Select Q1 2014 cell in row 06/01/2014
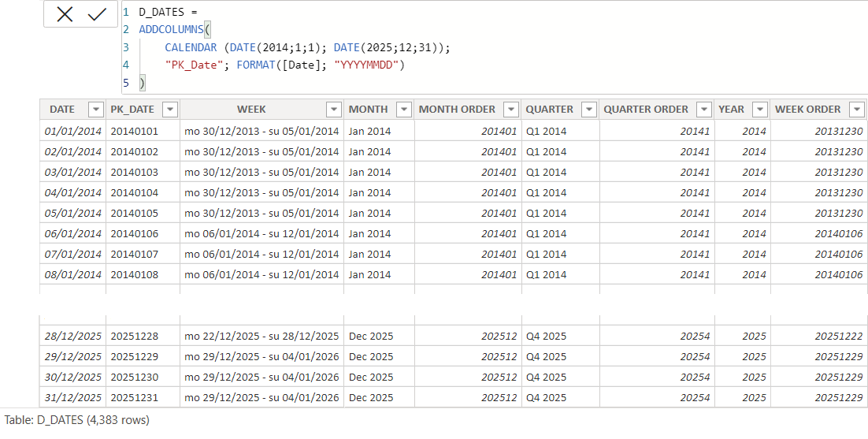 tap(560, 233)
